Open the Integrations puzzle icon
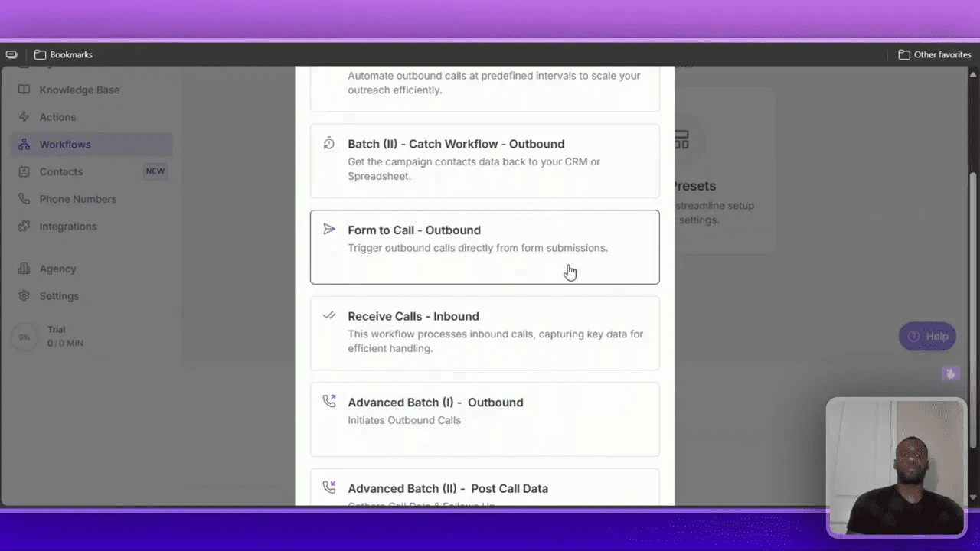The image size is (980, 551). click(24, 226)
